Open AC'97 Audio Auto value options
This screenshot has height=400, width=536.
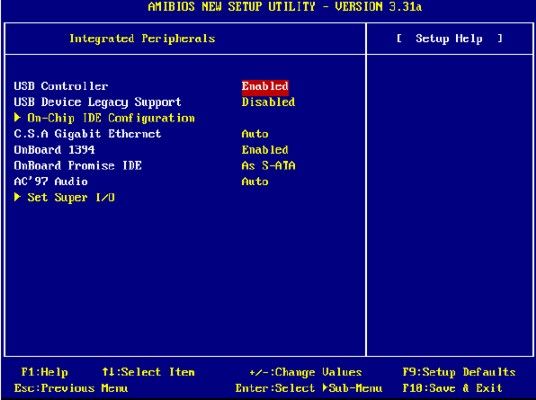255,182
